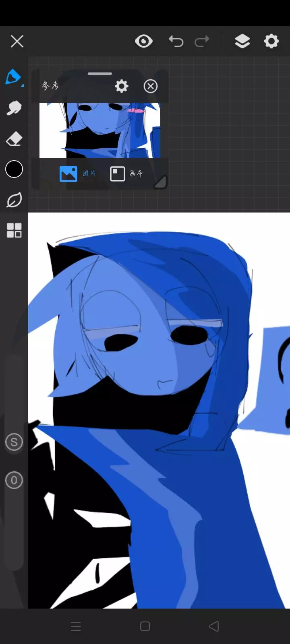Click the 参考 reference panel title
Screen dimensions: 290x644
coord(50,85)
